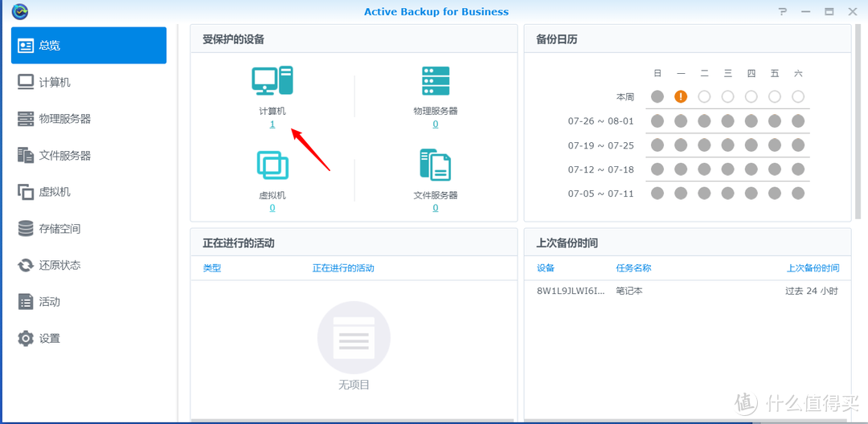Click the 本周 row label
Screen dimensions: 868x424
tap(625, 96)
